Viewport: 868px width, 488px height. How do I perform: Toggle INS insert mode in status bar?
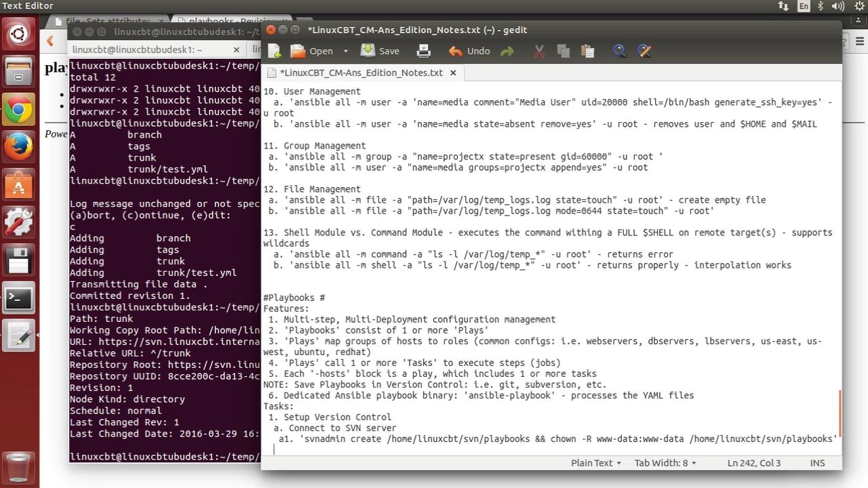click(x=817, y=463)
